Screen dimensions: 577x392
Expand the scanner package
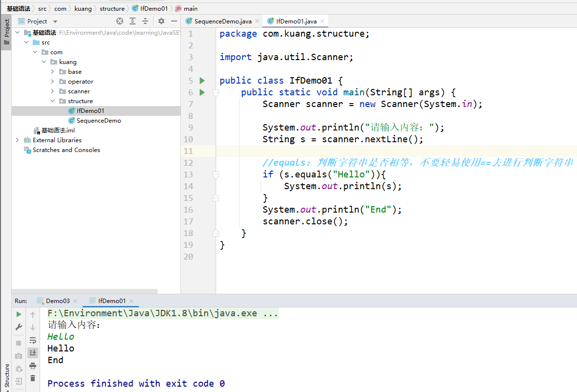53,91
